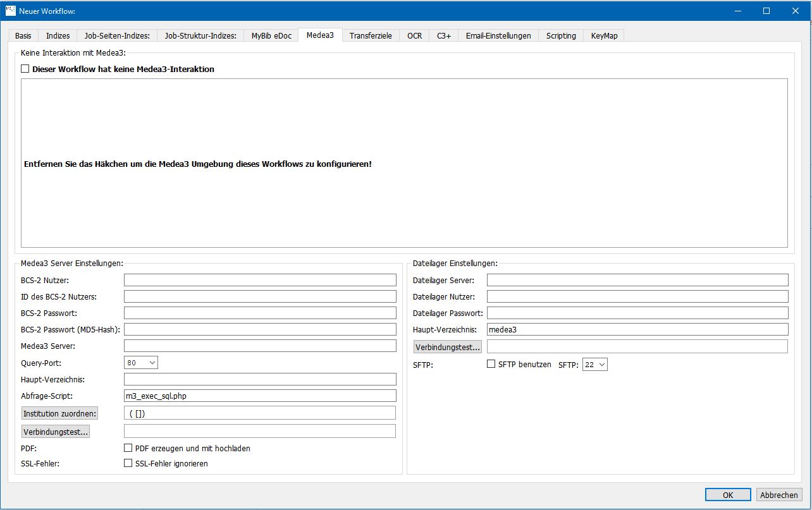
Task: Switch to the Scripting tab
Action: (561, 36)
